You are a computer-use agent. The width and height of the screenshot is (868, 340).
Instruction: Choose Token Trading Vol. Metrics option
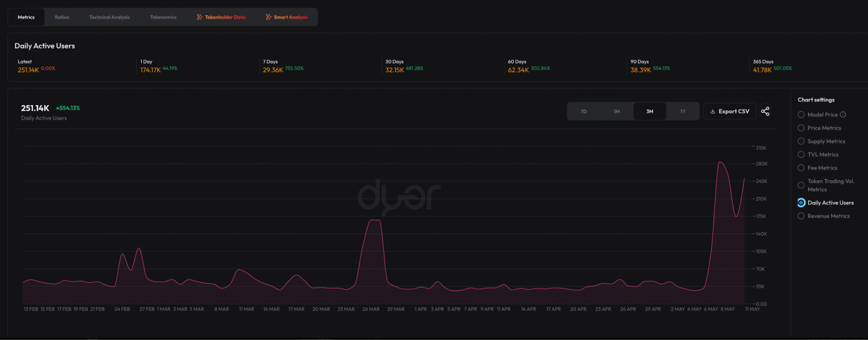tap(801, 185)
